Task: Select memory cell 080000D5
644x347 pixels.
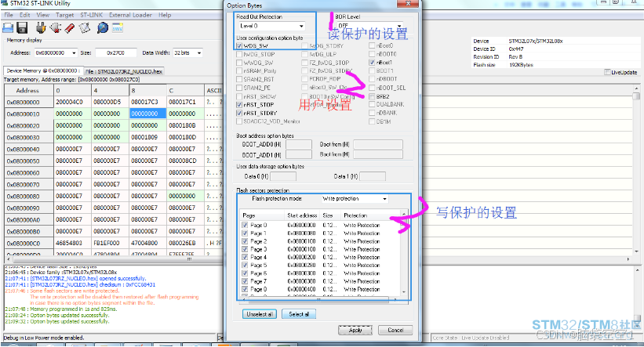Action: [x=110, y=102]
